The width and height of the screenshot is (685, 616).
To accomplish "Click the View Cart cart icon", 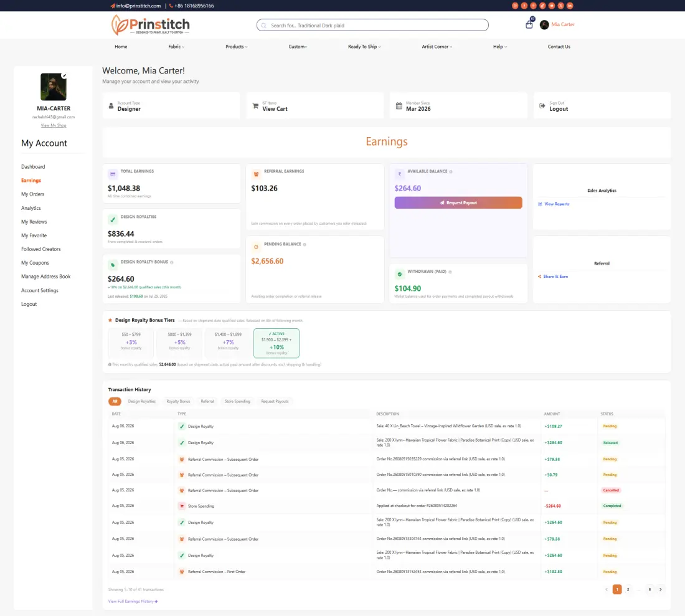I will click(255, 106).
